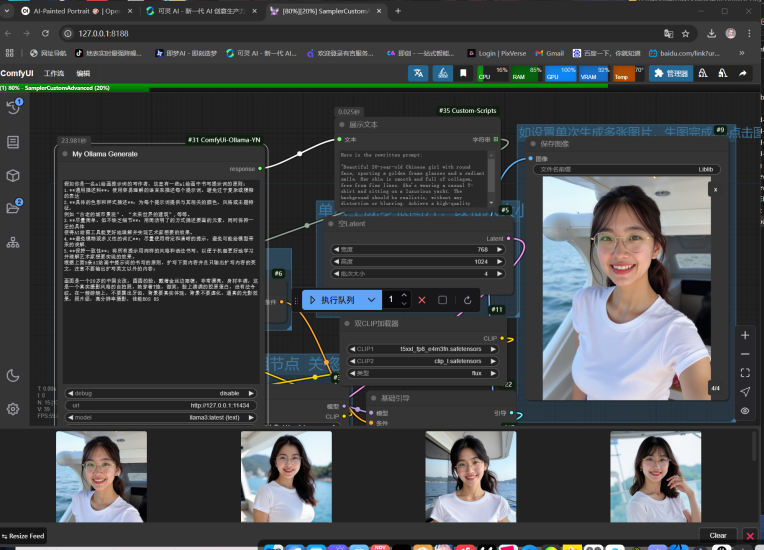The image size is (764, 550).
Task: Open the workflows folder sidebar icon
Action: [13, 208]
